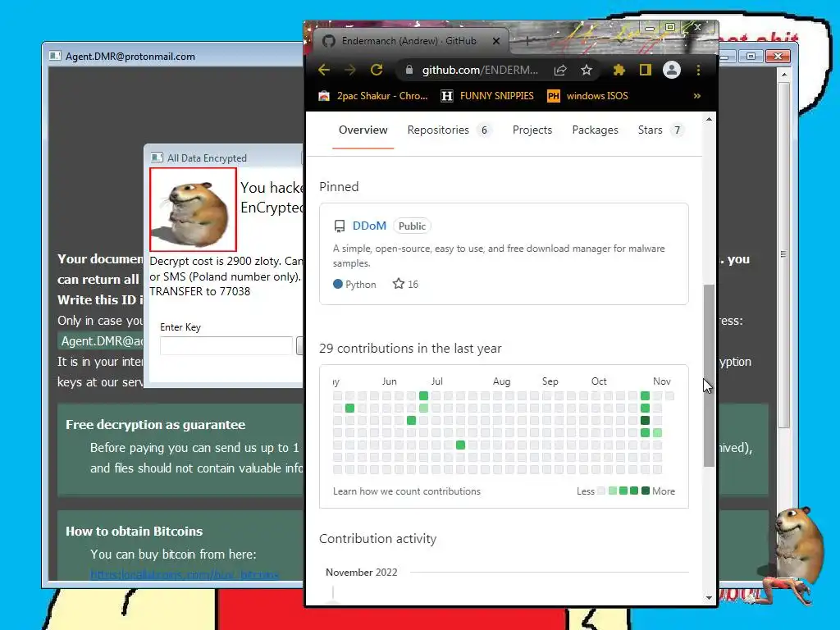Click the hamster figure on desktop corner

pyautogui.click(x=800, y=546)
